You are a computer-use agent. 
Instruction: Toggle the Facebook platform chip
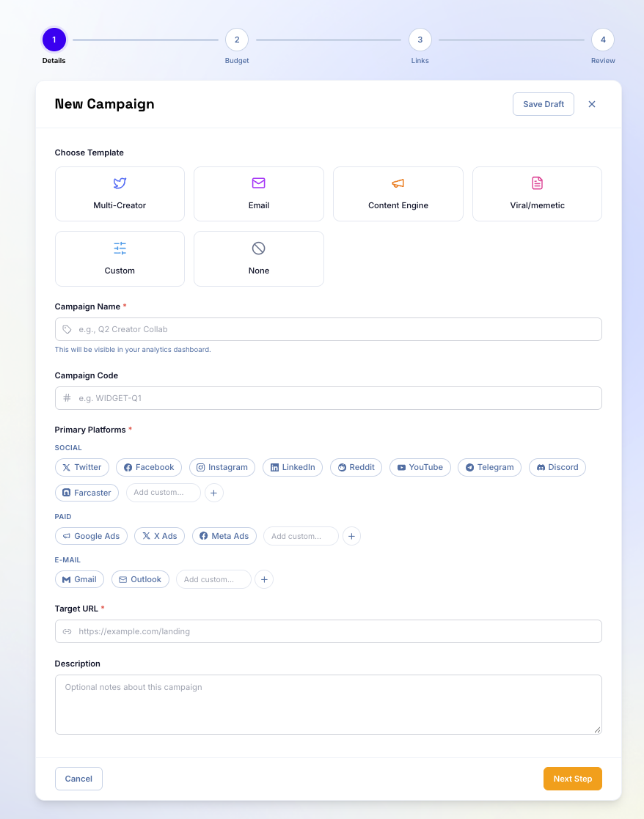149,467
